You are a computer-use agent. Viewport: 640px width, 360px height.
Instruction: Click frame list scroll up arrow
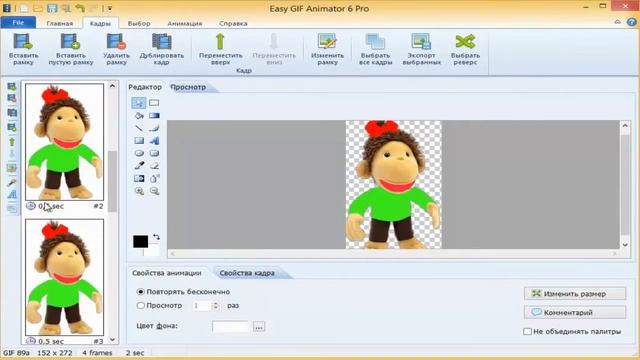click(112, 86)
